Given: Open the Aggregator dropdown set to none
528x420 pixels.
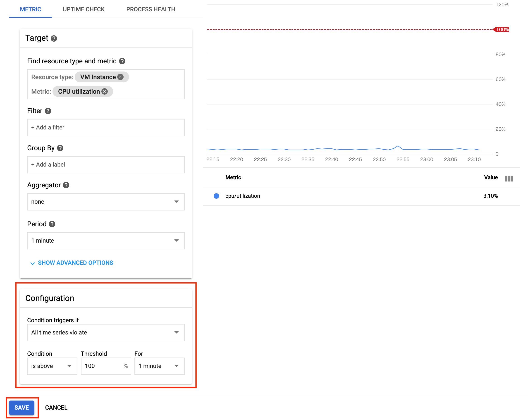Looking at the screenshot, I should pos(105,202).
